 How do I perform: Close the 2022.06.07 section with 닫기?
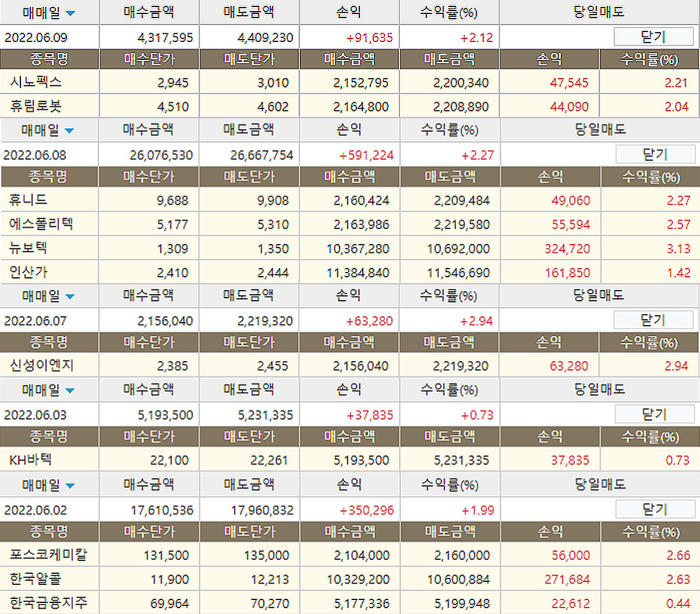pos(653,320)
